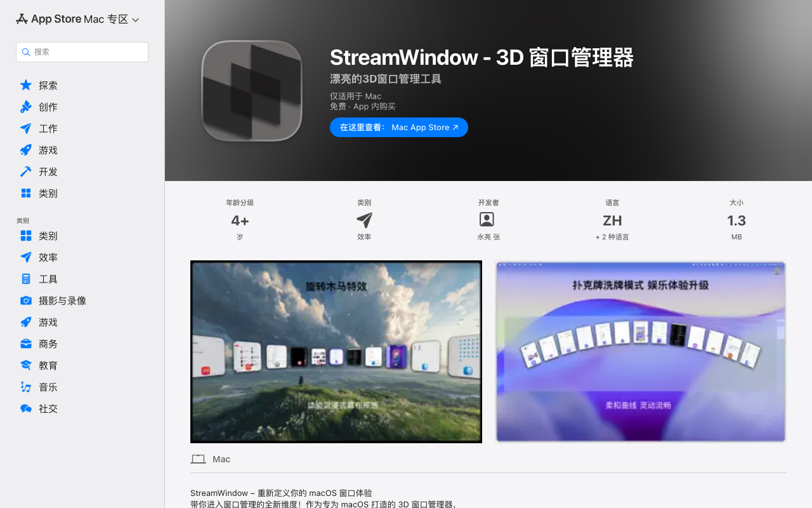This screenshot has height=508, width=812.
Task: Click the Mac platform label
Action: [x=221, y=459]
